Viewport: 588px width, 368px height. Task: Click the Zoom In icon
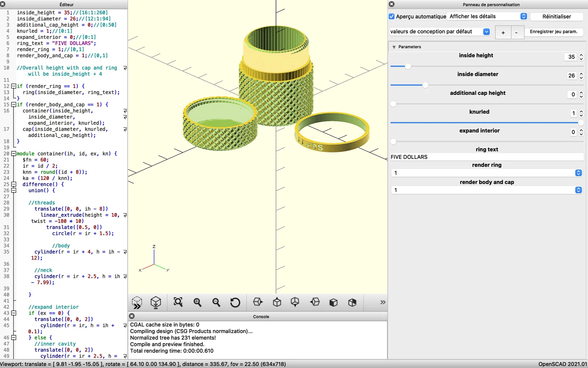click(x=197, y=302)
